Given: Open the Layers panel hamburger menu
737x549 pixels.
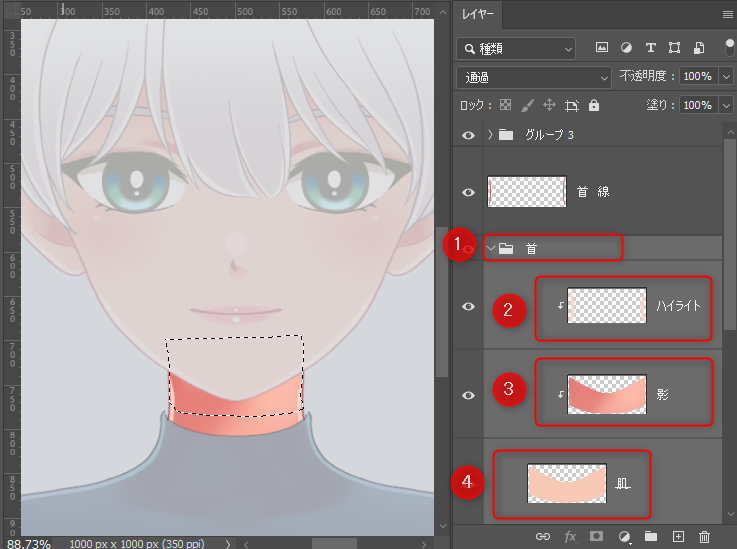Looking at the screenshot, I should 727,15.
